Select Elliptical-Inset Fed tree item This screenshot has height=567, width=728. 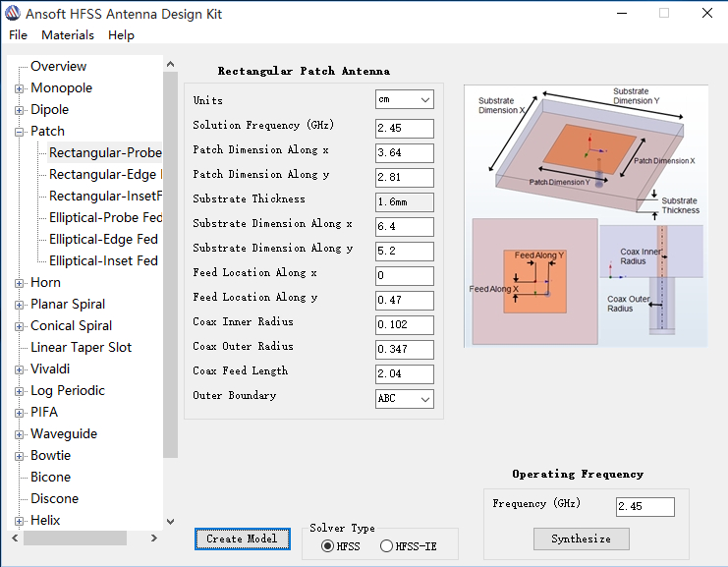tap(103, 260)
